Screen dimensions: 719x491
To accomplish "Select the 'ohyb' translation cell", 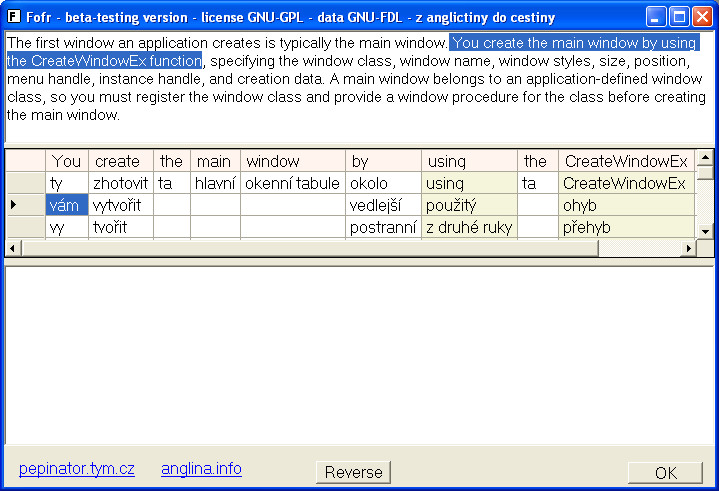I will click(626, 205).
